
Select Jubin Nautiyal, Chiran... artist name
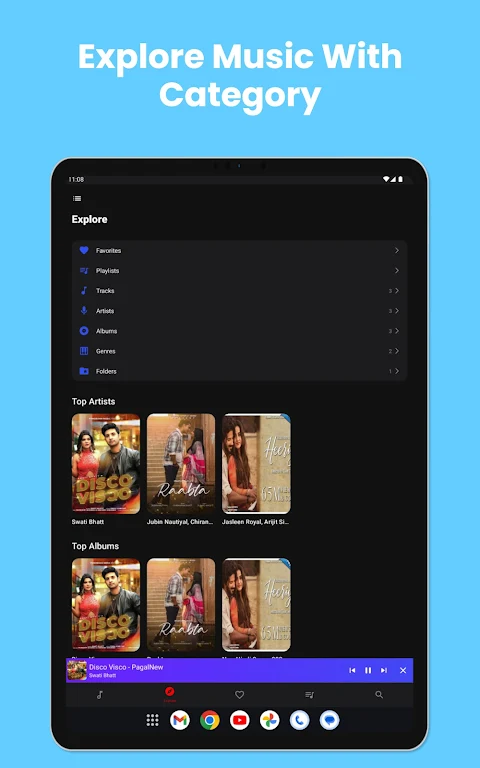point(180,522)
